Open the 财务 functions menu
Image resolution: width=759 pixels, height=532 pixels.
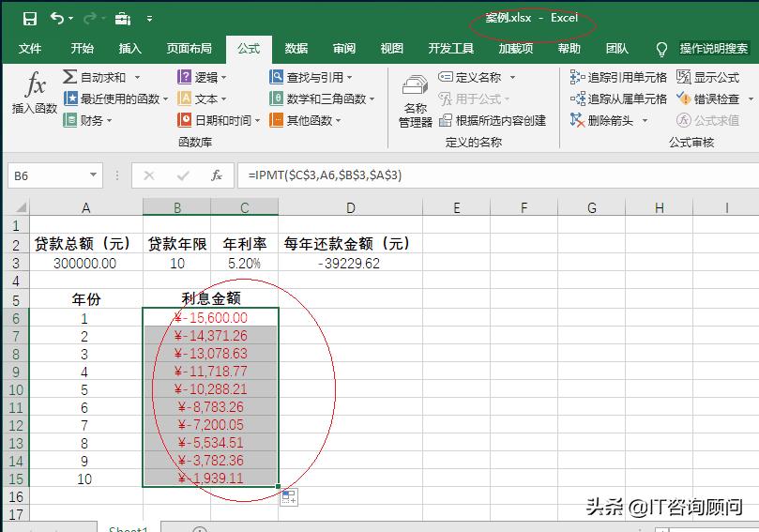pyautogui.click(x=87, y=120)
